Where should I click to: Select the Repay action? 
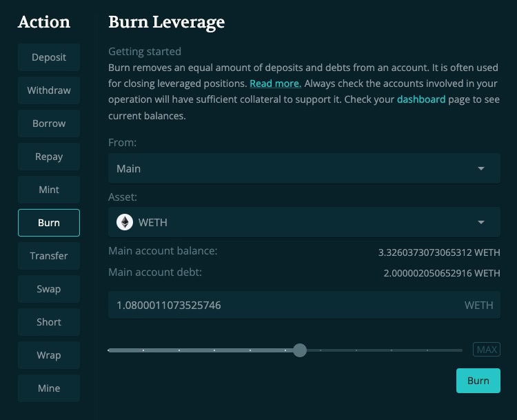tap(49, 157)
